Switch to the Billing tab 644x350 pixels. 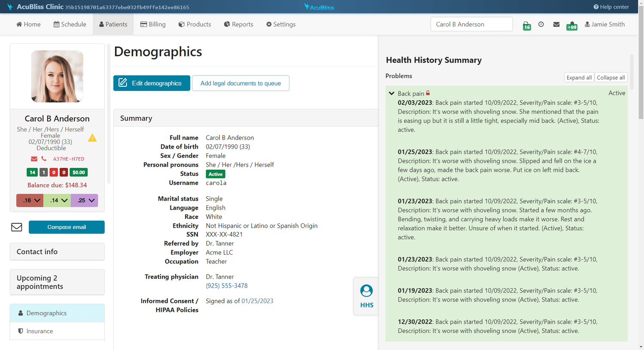(153, 24)
